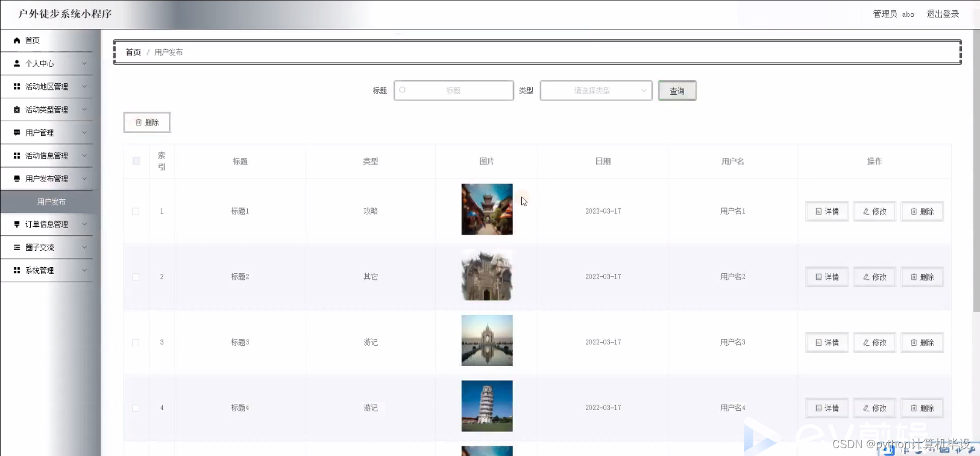Viewport: 980px width, 456px height.
Task: Open 订单信息管理 menu label
Action: click(46, 224)
